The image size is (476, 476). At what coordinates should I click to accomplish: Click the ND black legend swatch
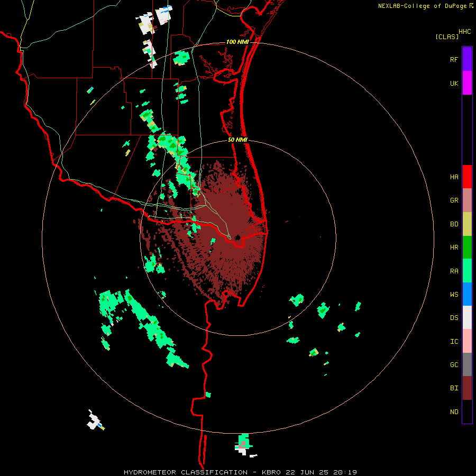click(467, 411)
